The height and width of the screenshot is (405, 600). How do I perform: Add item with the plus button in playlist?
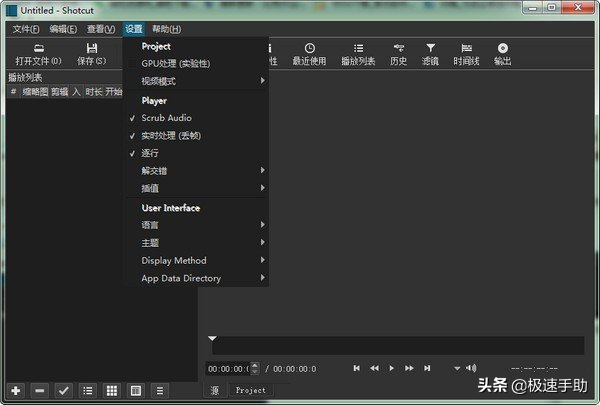(16, 390)
